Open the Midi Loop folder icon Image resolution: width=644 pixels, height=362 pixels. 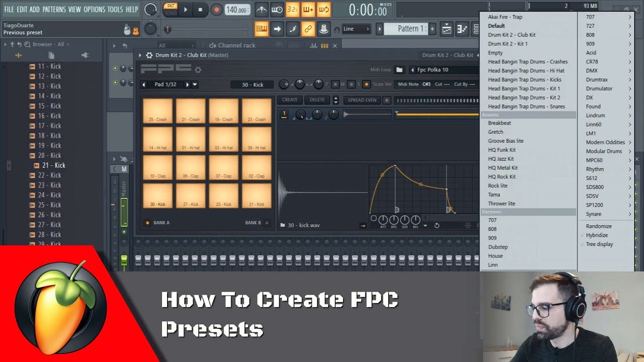click(399, 70)
